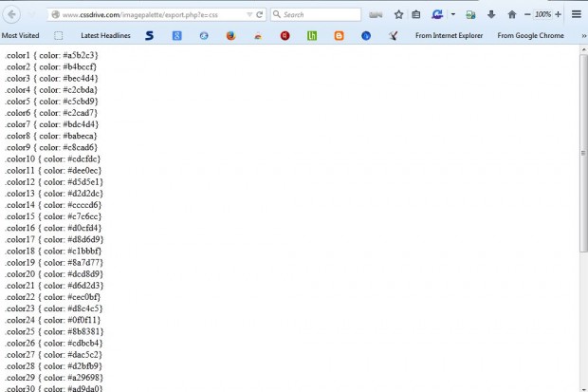
Task: Open the hamburger menu button
Action: click(577, 14)
